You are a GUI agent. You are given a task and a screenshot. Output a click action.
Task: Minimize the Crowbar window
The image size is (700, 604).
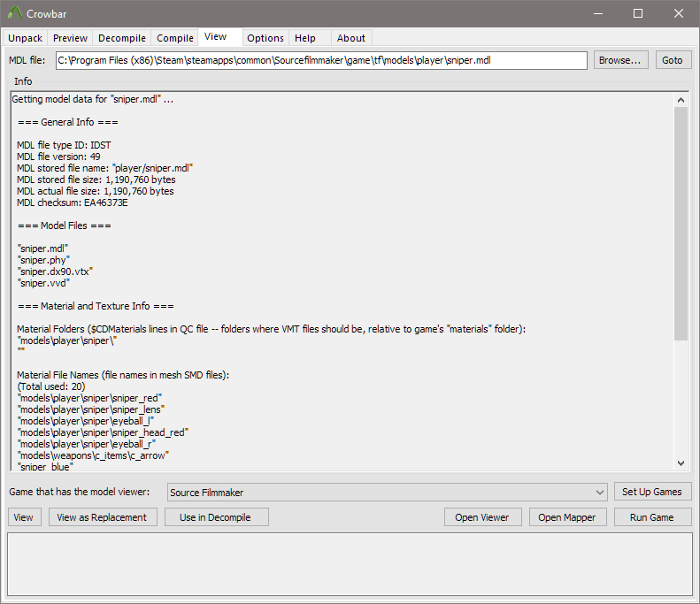(598, 13)
